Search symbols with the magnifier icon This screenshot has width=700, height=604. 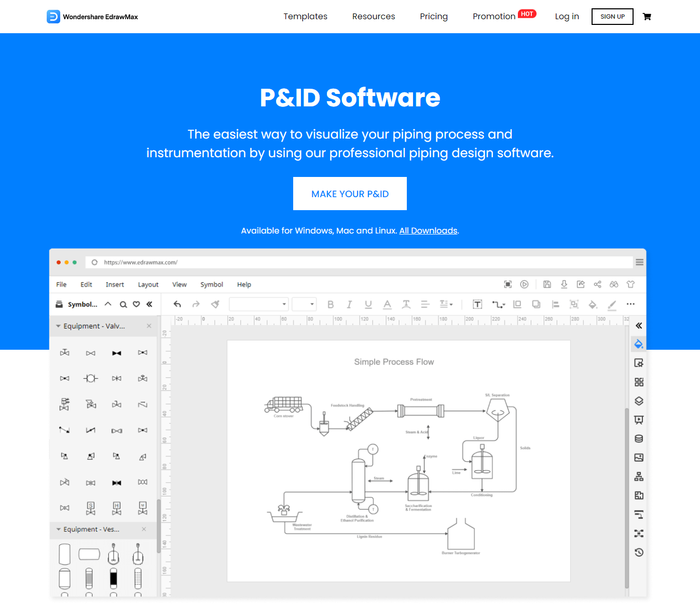tap(123, 305)
